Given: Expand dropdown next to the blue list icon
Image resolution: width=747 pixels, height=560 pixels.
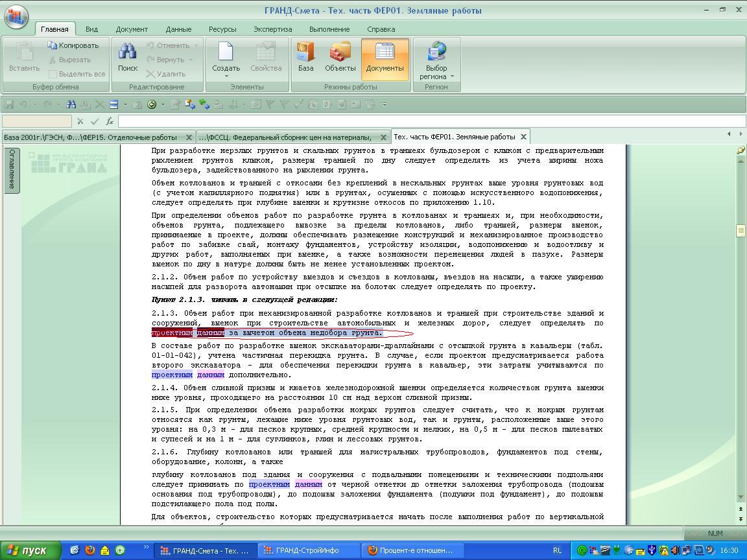Looking at the screenshot, I should coord(125,104).
